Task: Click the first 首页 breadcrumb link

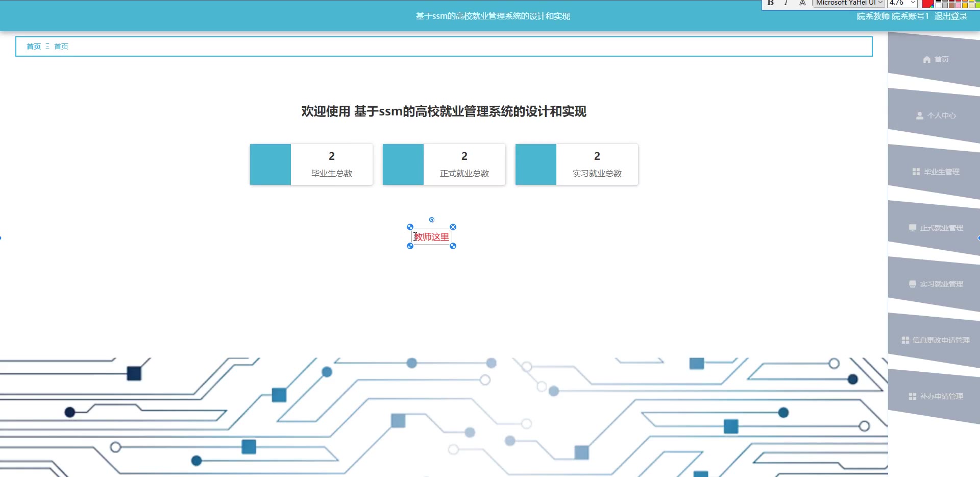Action: coord(34,46)
